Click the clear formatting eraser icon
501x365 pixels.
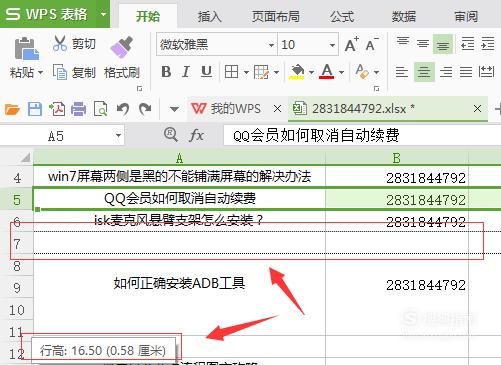[x=362, y=72]
